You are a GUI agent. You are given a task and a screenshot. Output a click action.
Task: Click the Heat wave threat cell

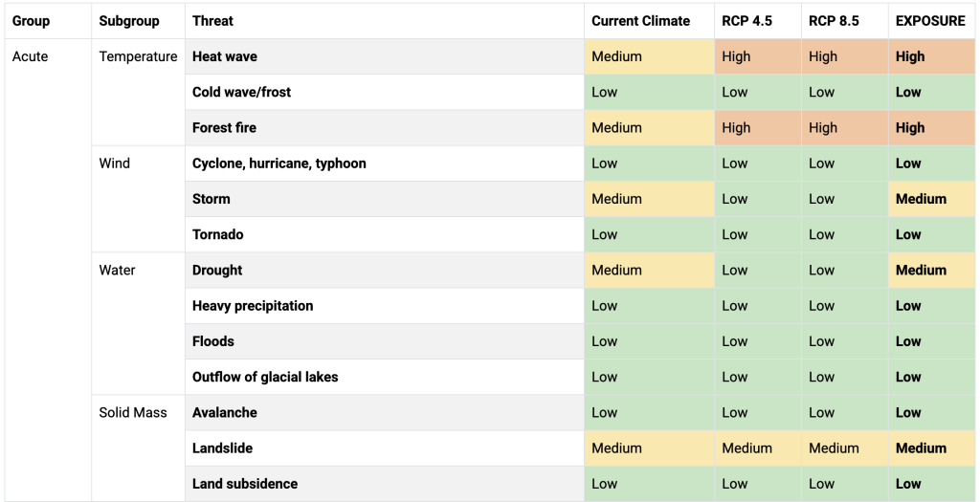coord(385,56)
